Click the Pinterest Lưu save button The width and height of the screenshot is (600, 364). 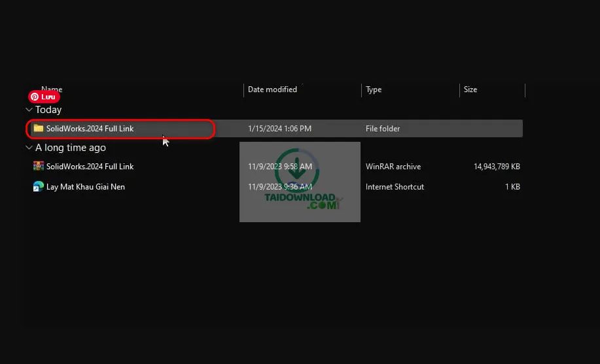[x=44, y=97]
